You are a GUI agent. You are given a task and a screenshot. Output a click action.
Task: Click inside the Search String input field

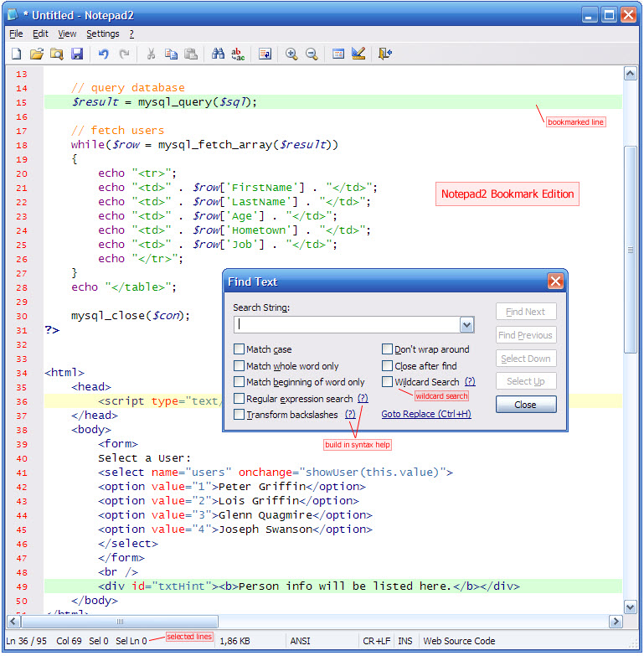coord(346,325)
